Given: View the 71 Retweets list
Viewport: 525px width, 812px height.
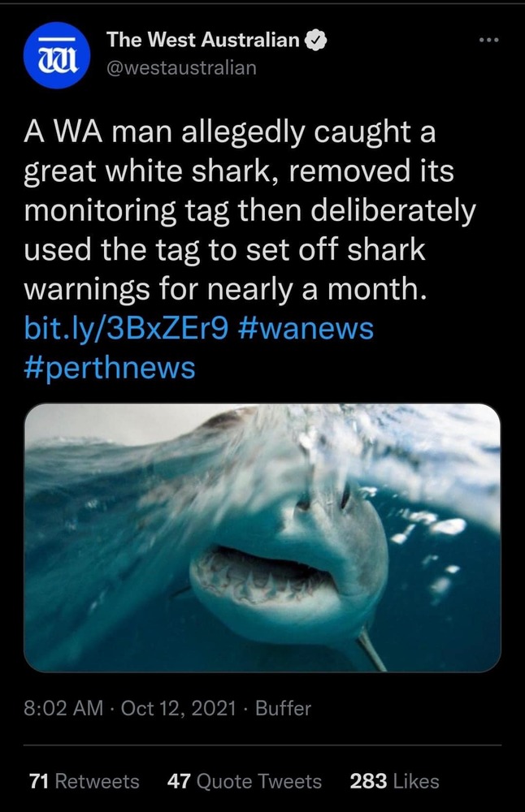Looking at the screenshot, I should [84, 781].
